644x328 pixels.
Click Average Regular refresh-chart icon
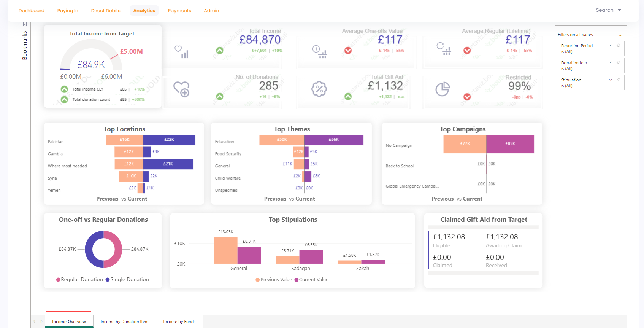pos(444,49)
